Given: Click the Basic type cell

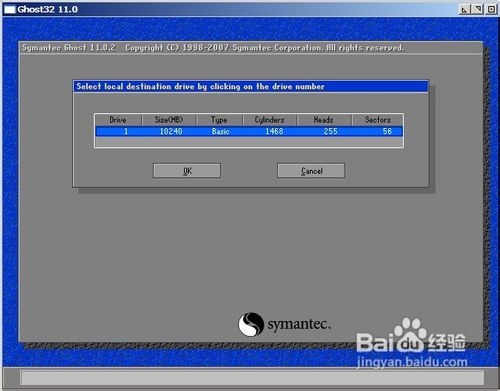Looking at the screenshot, I should pos(221,131).
